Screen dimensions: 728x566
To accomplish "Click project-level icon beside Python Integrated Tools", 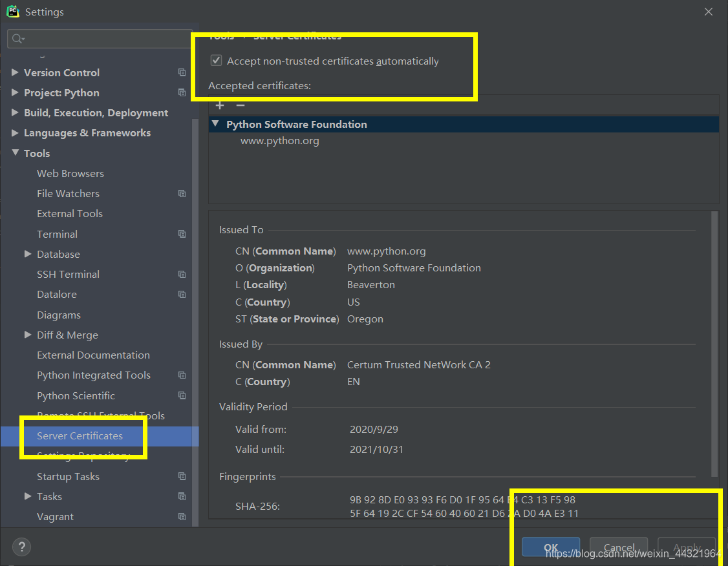I will 182,375.
